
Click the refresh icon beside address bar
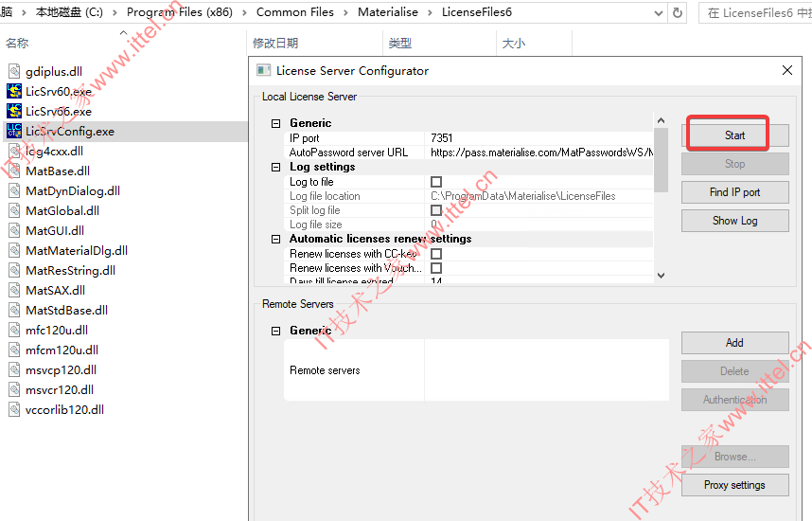[678, 13]
